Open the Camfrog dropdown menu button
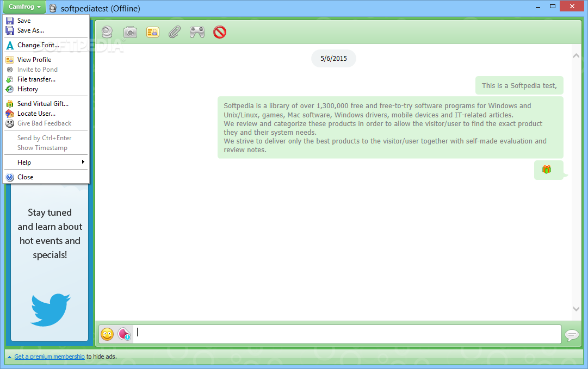Viewport: 588px width, 369px height. click(x=24, y=7)
